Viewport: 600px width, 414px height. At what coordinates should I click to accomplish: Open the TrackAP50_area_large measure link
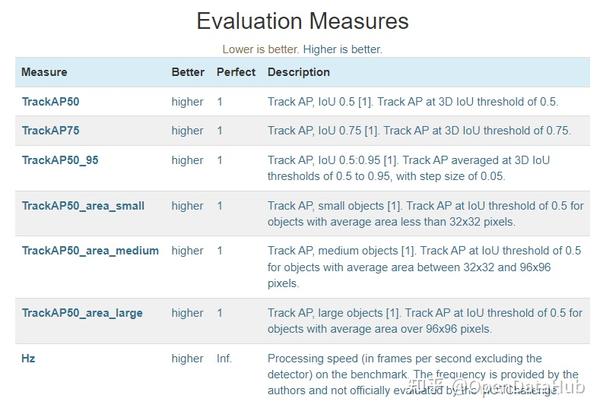(x=82, y=313)
